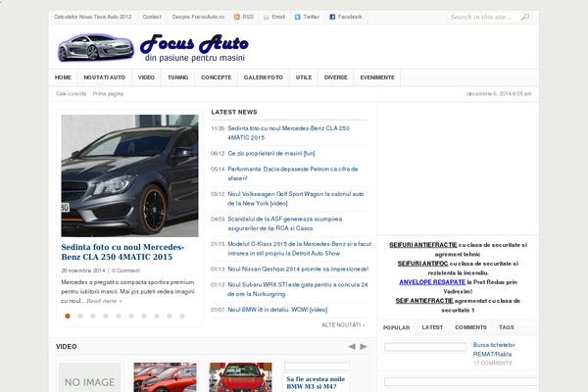Click the Email envelope icon
The image size is (588, 392).
point(266,17)
